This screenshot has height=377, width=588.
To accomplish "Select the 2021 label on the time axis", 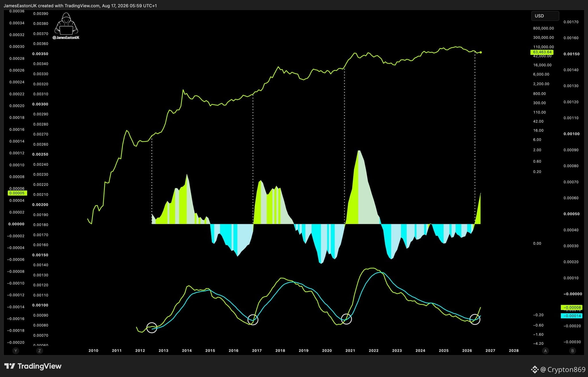I will tap(350, 351).
